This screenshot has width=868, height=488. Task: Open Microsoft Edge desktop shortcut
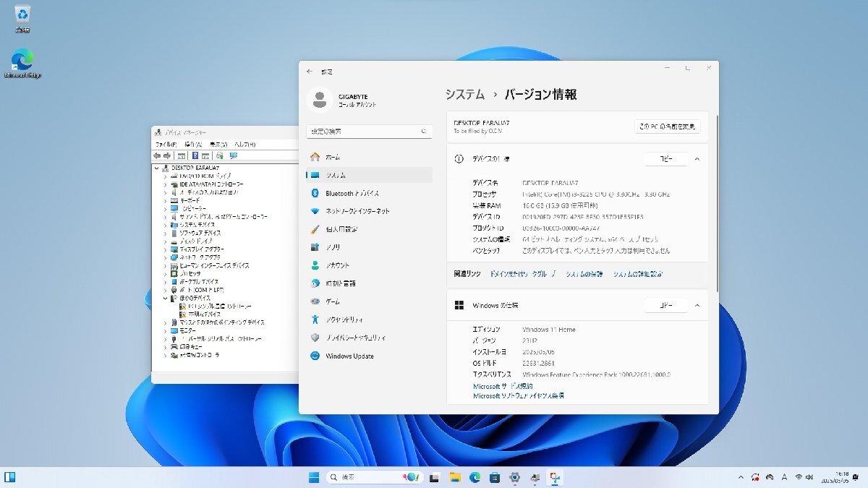pos(22,64)
